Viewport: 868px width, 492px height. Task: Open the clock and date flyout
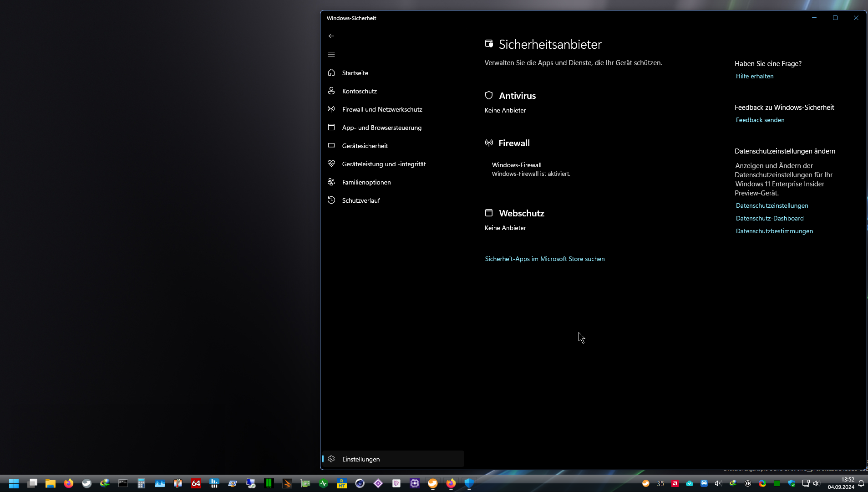(x=841, y=483)
